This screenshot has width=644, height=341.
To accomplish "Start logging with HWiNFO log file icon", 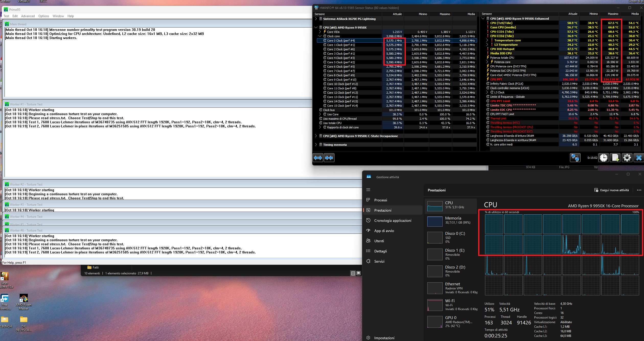I will coord(615,158).
